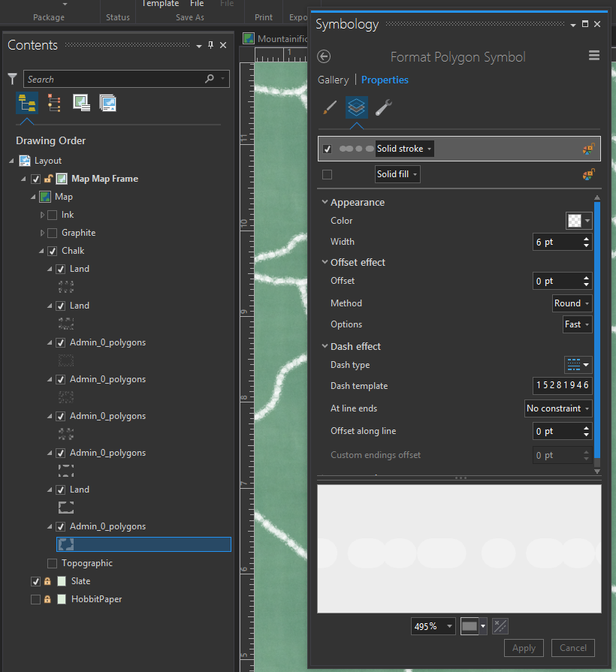Toggle the Topographic layer checkbox
The image size is (616, 672).
pos(53,563)
